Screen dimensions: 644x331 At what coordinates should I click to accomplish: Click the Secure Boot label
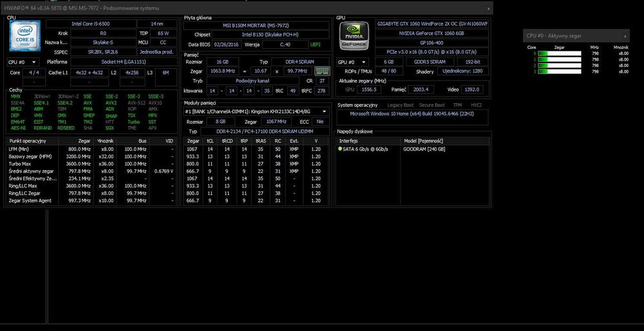(431, 105)
